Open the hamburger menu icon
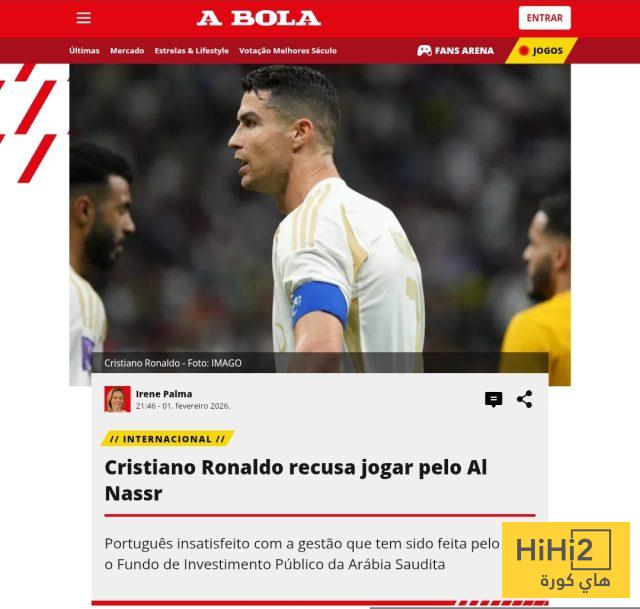Screen dimensions: 640x609 tap(84, 18)
